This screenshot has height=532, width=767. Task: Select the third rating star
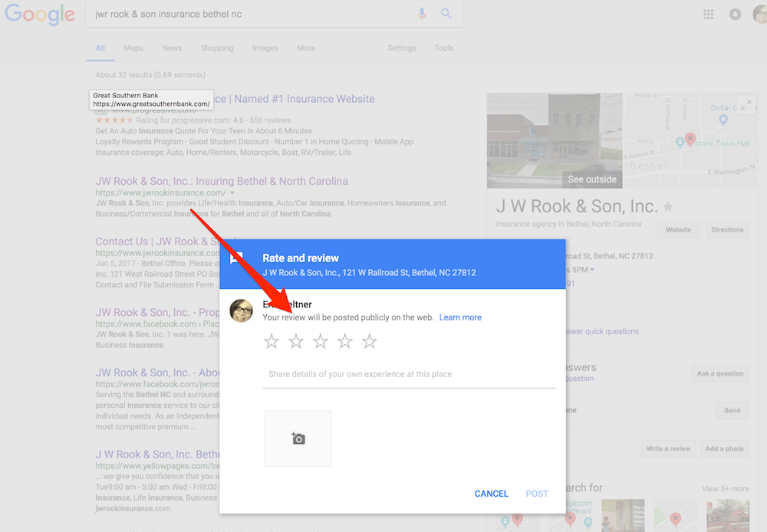[x=321, y=341]
